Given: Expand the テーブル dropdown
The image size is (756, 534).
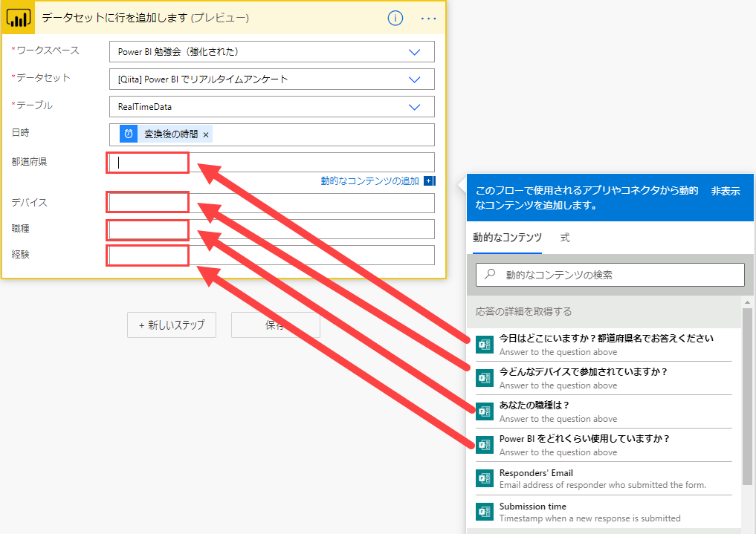Looking at the screenshot, I should 415,107.
